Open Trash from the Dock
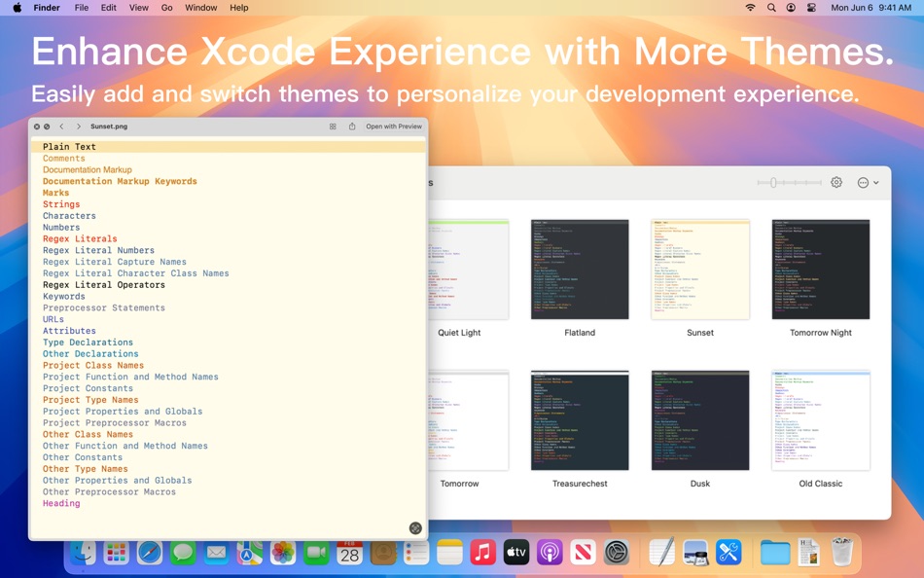Screen dimensions: 924x578 tap(841, 552)
